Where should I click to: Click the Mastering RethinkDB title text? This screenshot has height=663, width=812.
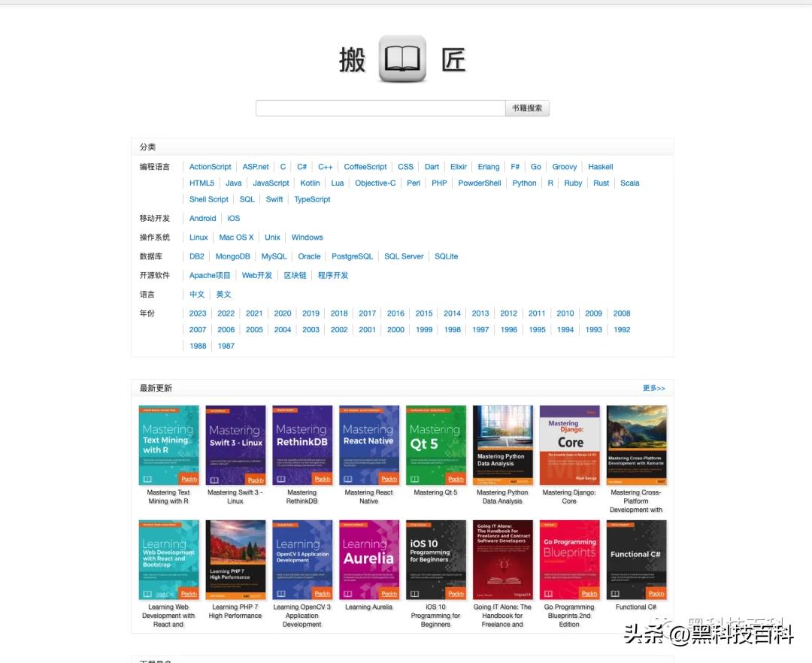click(302, 497)
